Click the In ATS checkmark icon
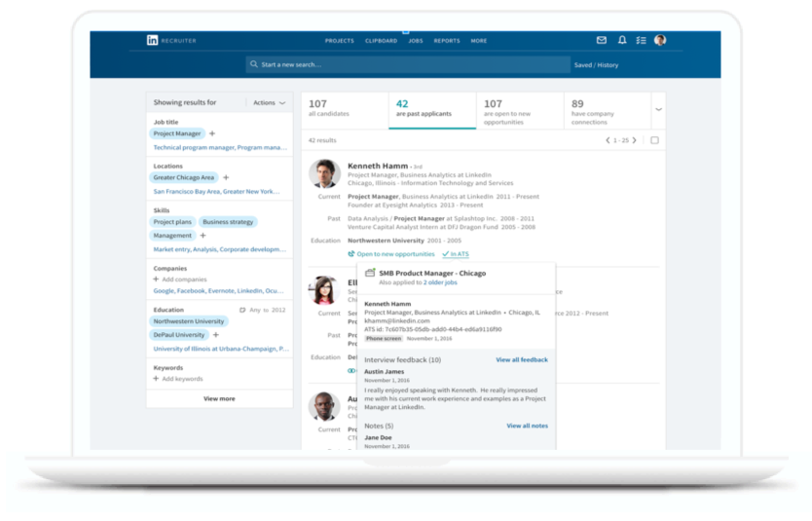Viewport: 812px width, 521px height. click(445, 254)
